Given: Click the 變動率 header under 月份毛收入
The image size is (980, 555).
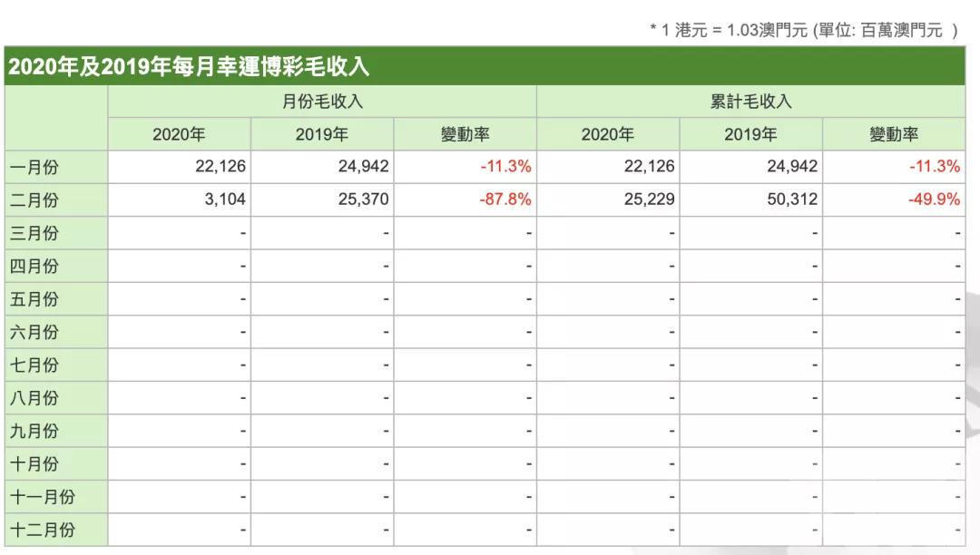Looking at the screenshot, I should point(465,133).
